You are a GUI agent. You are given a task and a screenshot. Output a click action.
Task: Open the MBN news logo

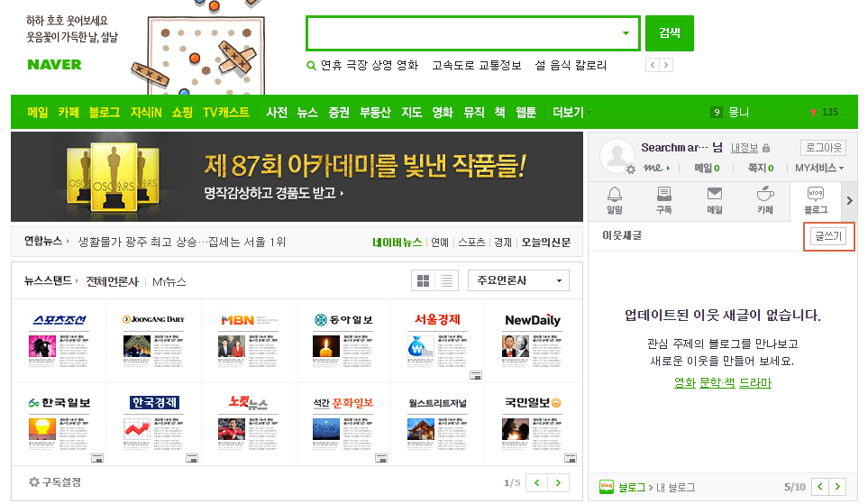click(249, 319)
